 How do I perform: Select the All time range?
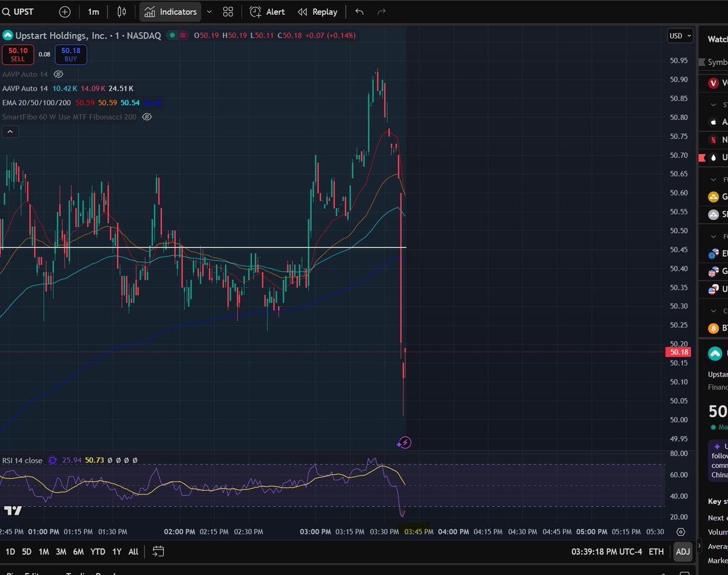coord(133,552)
